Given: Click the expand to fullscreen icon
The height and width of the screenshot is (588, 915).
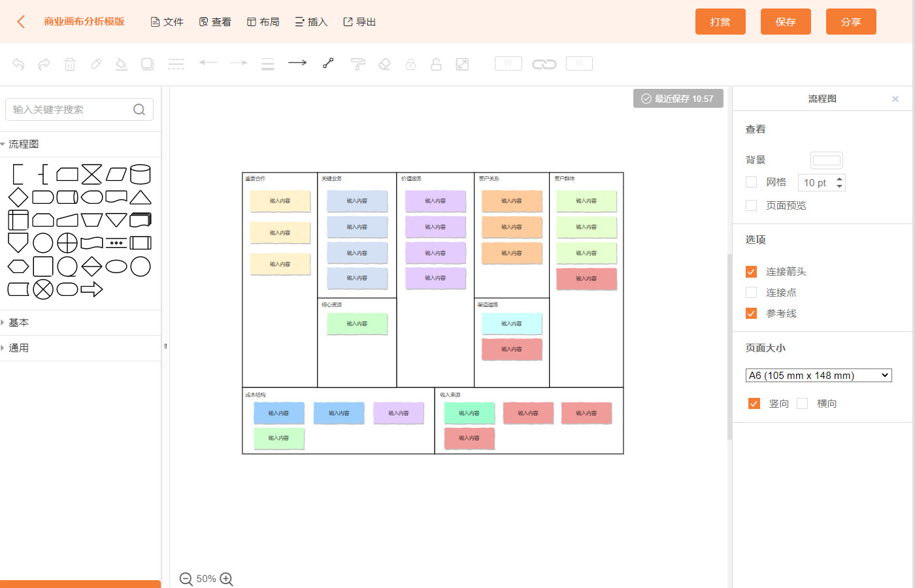Looking at the screenshot, I should pos(462,64).
